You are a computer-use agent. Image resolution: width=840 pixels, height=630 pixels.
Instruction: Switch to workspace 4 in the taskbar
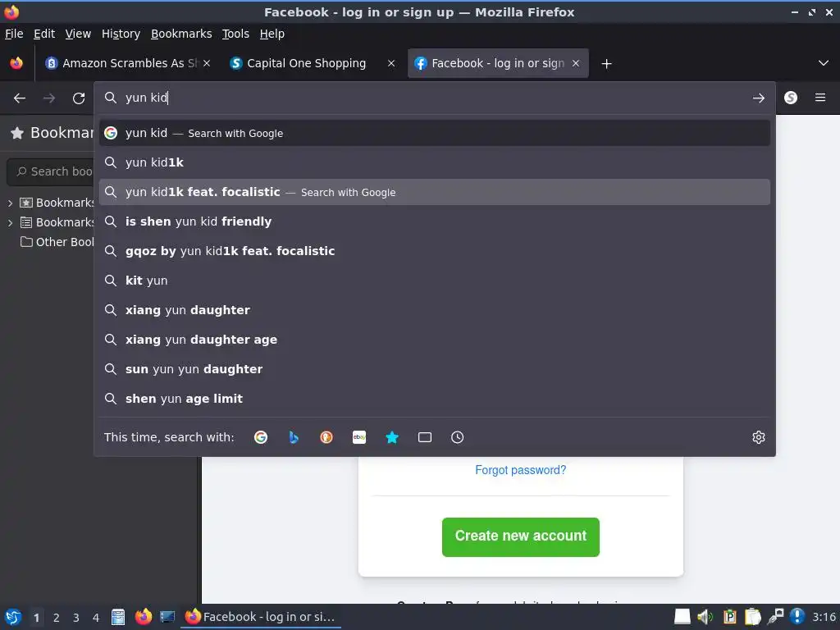point(96,618)
